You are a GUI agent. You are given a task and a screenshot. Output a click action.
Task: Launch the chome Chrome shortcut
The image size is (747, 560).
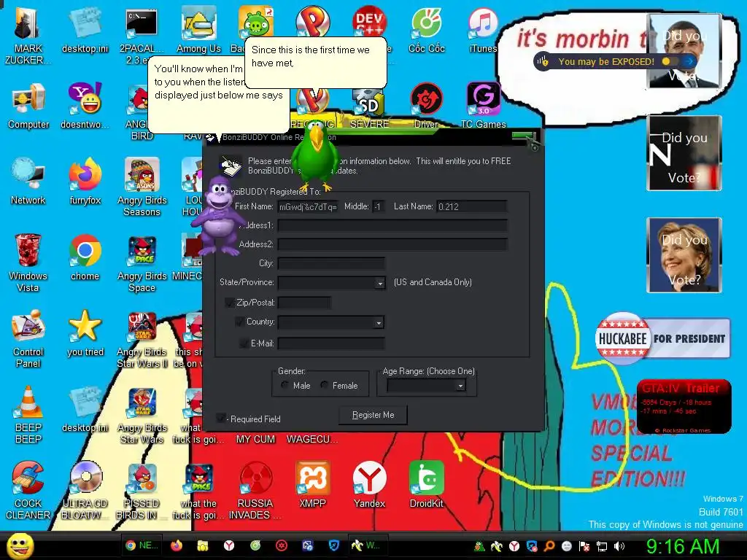[85, 257]
